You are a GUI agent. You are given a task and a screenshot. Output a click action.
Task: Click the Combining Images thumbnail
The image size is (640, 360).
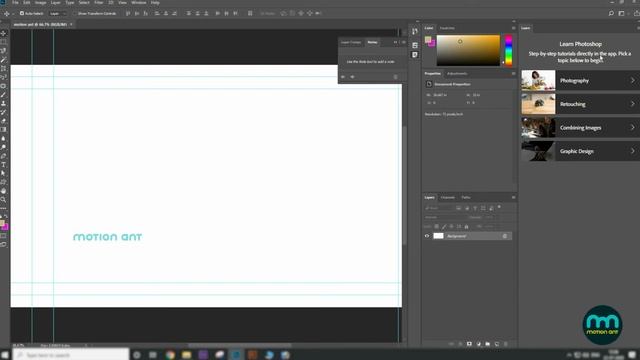[538, 128]
